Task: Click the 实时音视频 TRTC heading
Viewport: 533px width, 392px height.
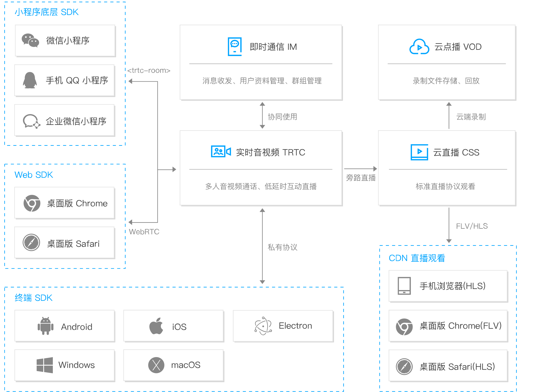Action: 271,152
